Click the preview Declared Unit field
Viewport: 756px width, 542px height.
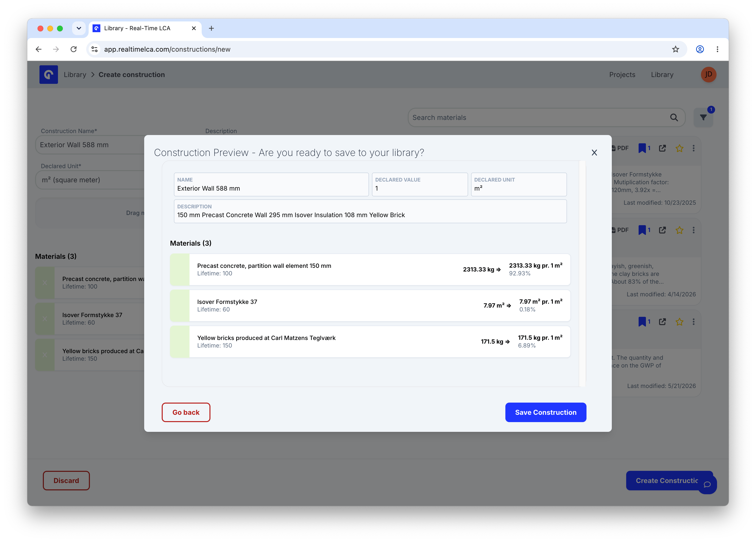coord(519,184)
